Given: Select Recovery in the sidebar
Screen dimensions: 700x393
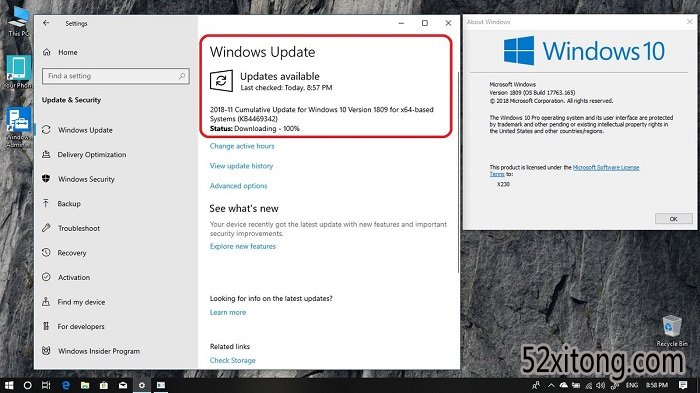Looking at the screenshot, I should click(71, 253).
